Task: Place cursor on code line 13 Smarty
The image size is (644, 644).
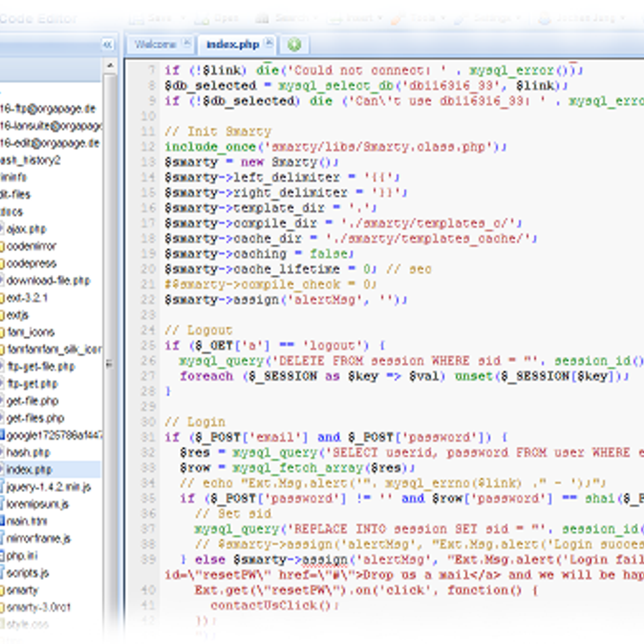Action: (x=294, y=162)
